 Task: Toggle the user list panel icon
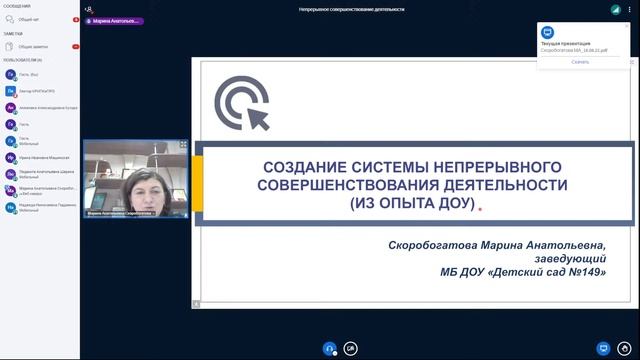pos(89,9)
